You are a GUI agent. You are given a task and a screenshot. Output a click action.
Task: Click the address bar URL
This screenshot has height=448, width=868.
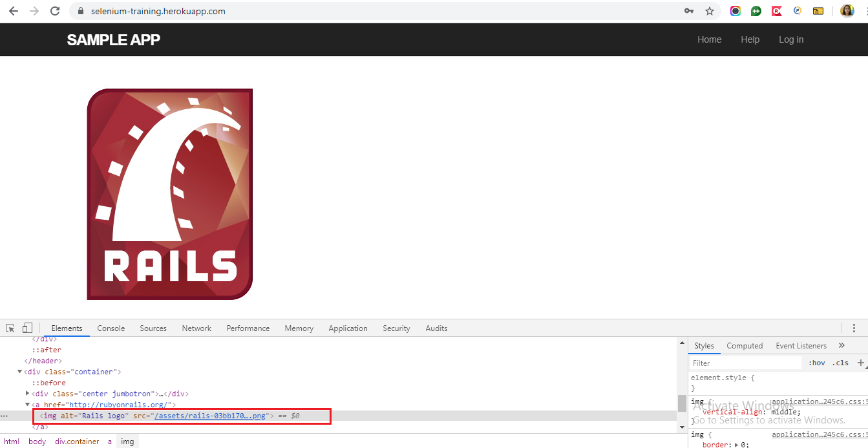point(158,11)
